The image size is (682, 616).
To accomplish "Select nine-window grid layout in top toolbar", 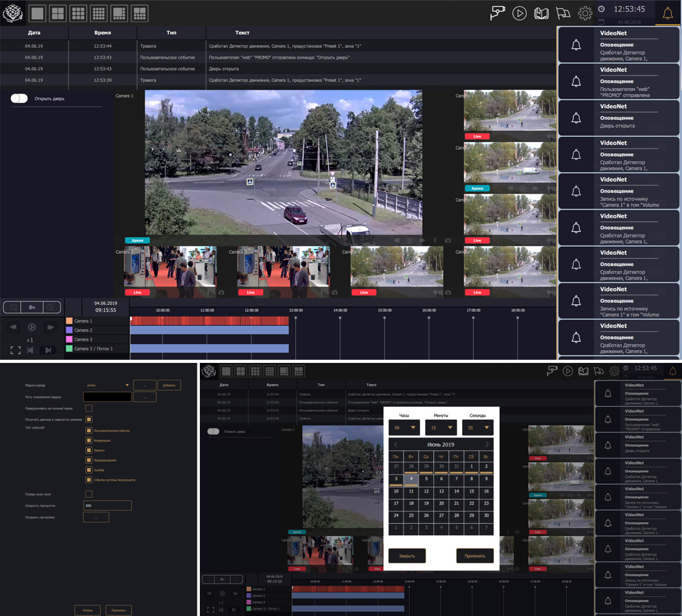I will (78, 14).
